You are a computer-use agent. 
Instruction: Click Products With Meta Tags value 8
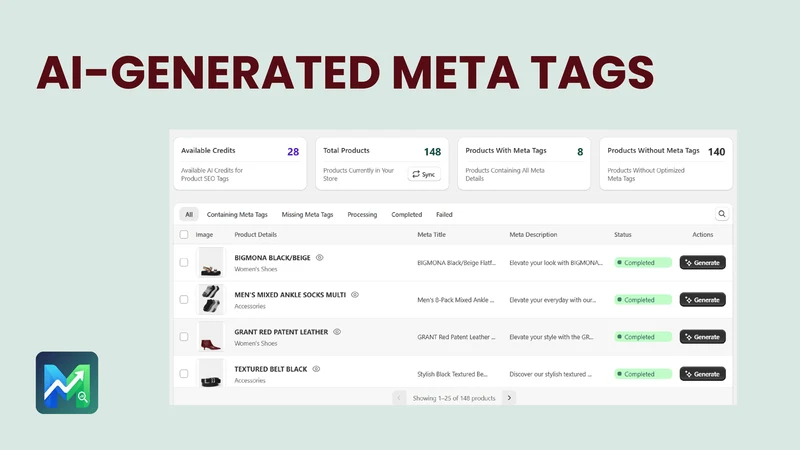point(580,152)
